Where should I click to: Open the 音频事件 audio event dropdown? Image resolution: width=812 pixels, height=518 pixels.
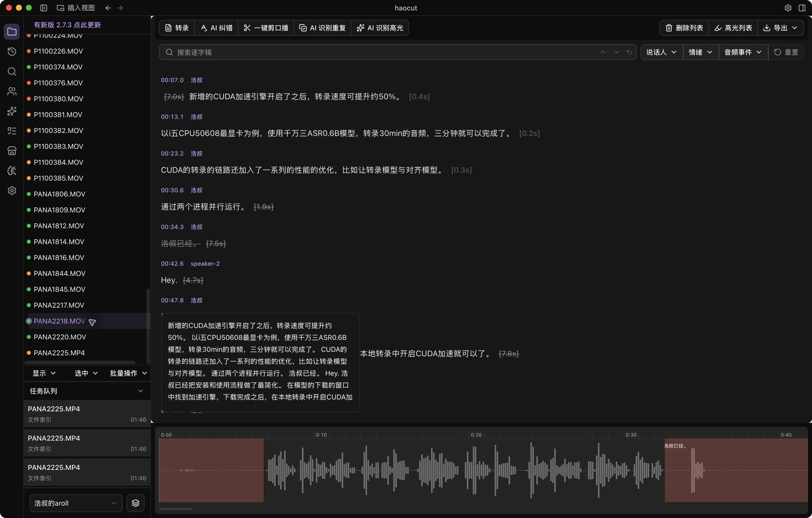tap(743, 52)
